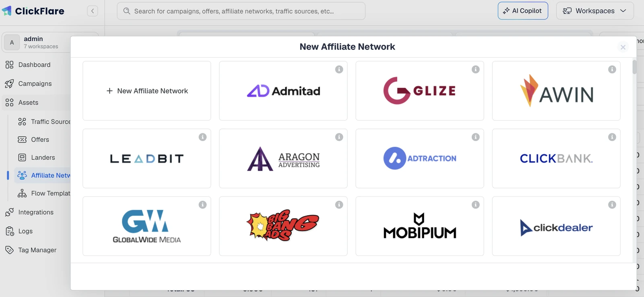
Task: Select the Glize network template
Action: pyautogui.click(x=420, y=91)
